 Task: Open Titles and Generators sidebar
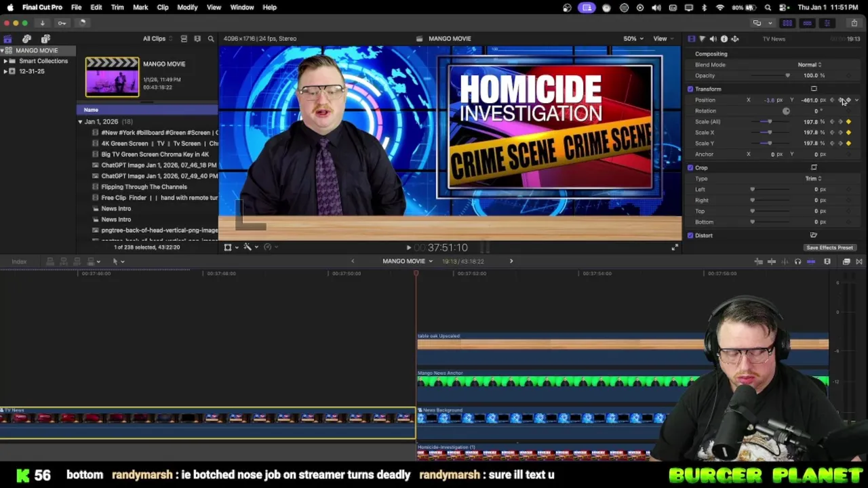(45, 39)
